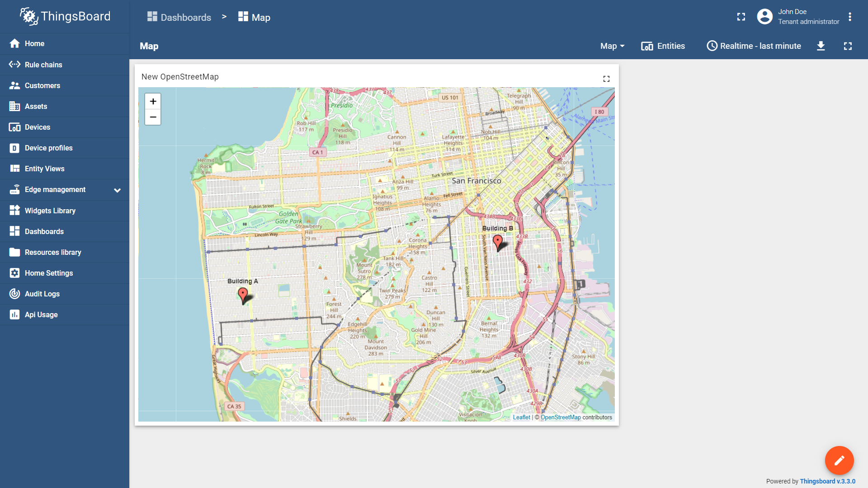Screen dimensions: 868x488
Task: Click the New OpenStreetMap widget title
Action: click(180, 77)
